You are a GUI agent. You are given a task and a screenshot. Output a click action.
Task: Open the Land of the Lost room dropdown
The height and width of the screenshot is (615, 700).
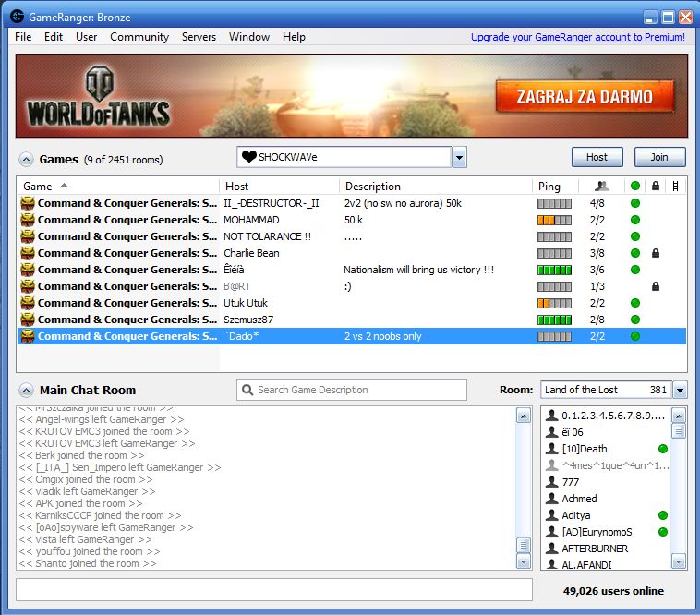(680, 390)
